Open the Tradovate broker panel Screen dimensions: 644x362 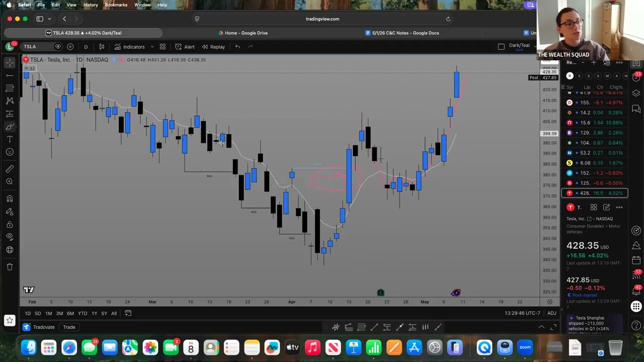coord(39,327)
